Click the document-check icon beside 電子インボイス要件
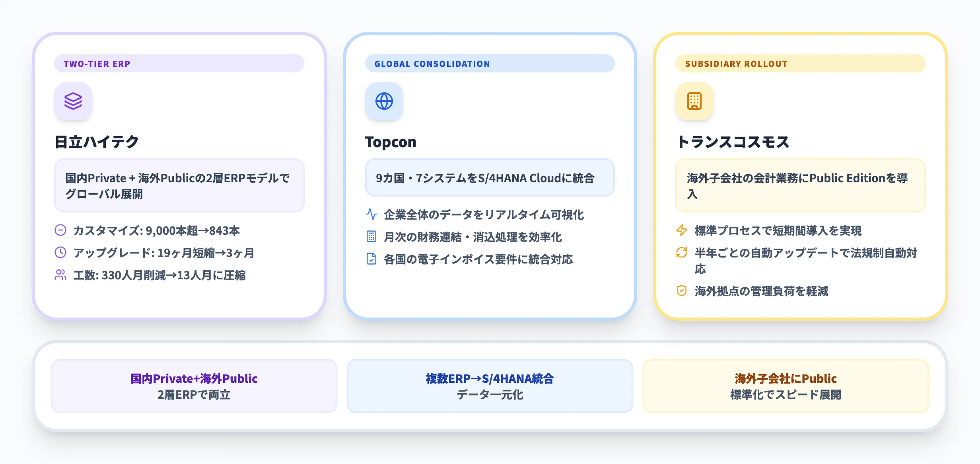980x464 pixels. pyautogui.click(x=371, y=259)
